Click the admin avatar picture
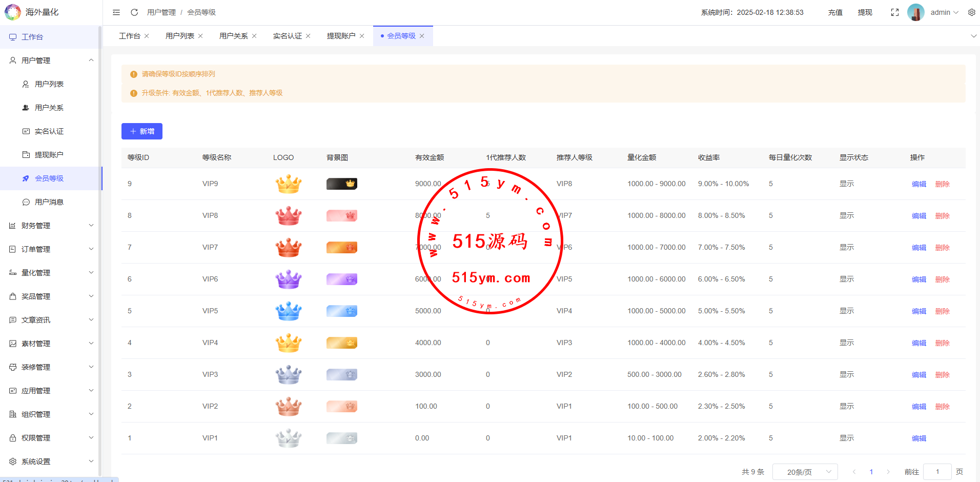Viewport: 980px width, 482px height. (x=915, y=12)
